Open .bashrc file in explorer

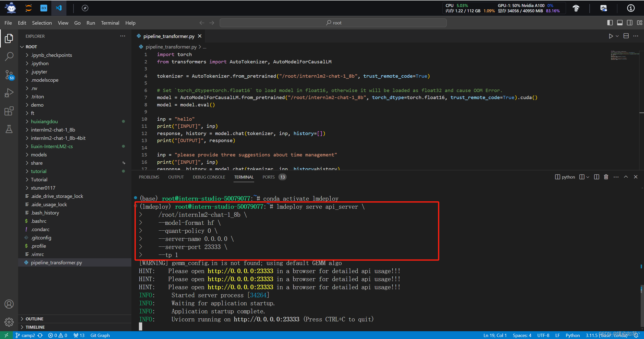tap(75, 221)
